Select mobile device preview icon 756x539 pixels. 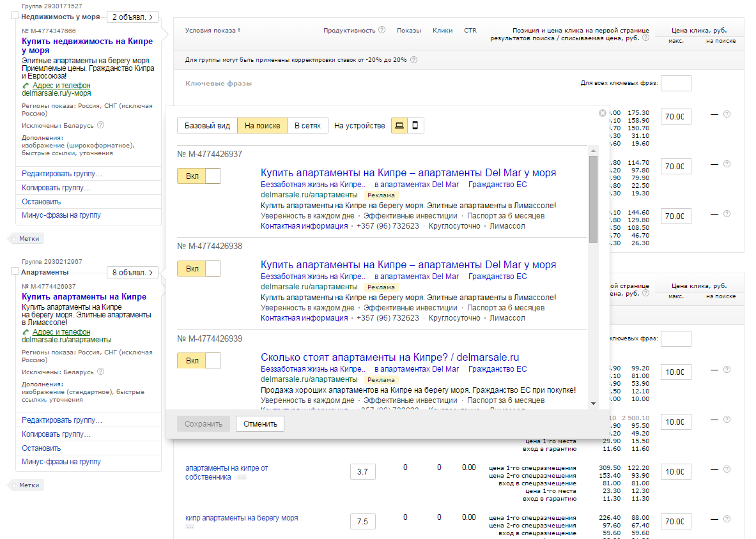pos(415,126)
